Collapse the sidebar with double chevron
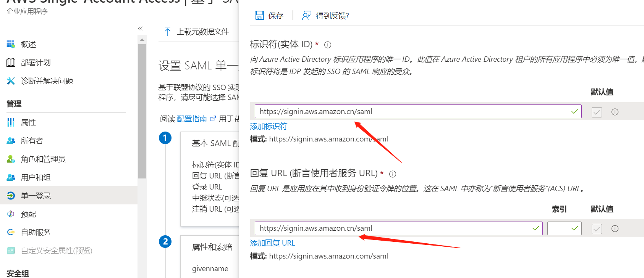Image resolution: width=644 pixels, height=278 pixels. [140, 29]
